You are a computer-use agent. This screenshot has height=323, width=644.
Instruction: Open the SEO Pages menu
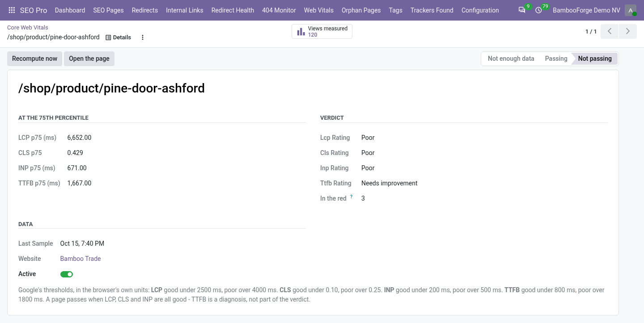[108, 10]
